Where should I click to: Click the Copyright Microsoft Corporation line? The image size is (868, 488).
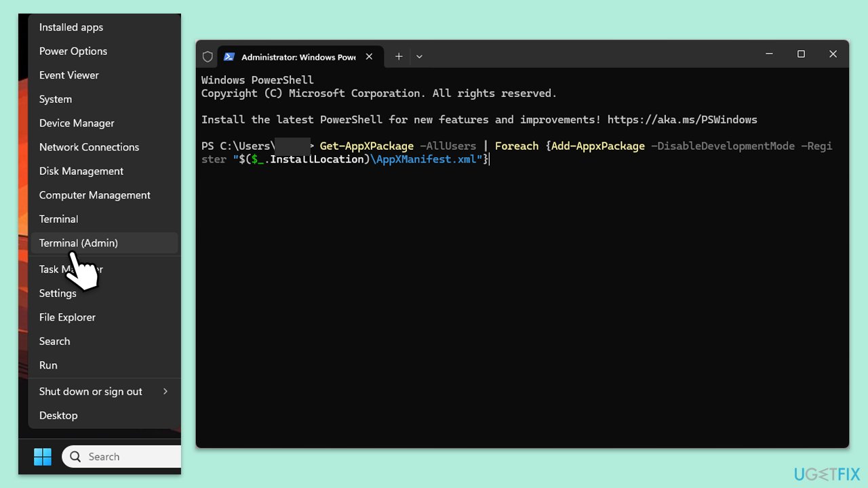(x=379, y=94)
